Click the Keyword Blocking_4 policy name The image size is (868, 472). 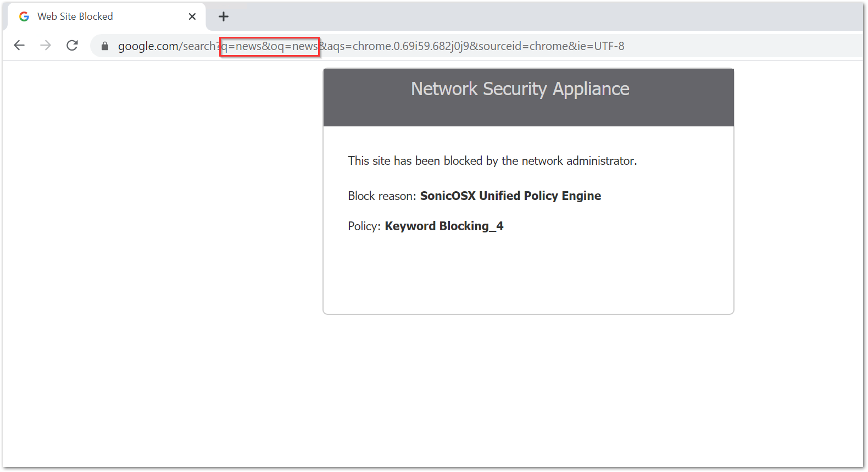[444, 226]
